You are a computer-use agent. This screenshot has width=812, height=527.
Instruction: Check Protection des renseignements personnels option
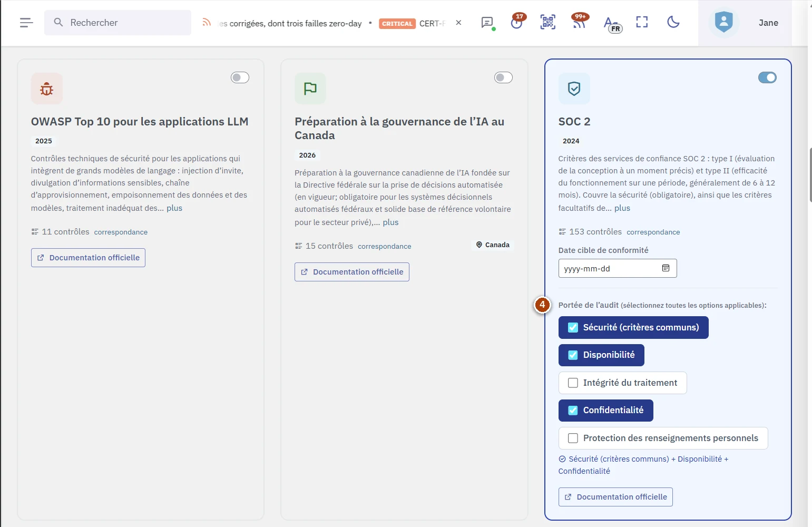tap(663, 438)
